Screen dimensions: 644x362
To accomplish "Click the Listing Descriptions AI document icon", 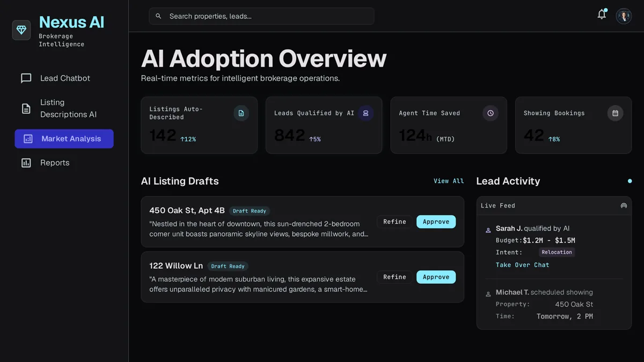I will click(x=26, y=108).
